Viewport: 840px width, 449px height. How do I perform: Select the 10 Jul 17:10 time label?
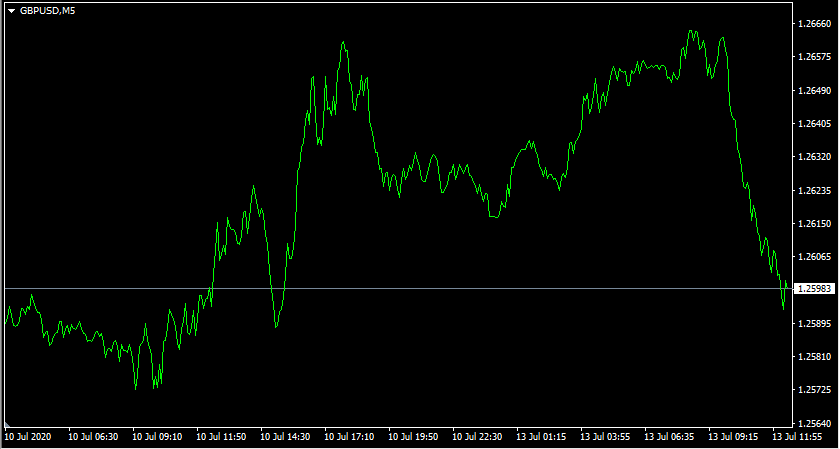pos(349,437)
